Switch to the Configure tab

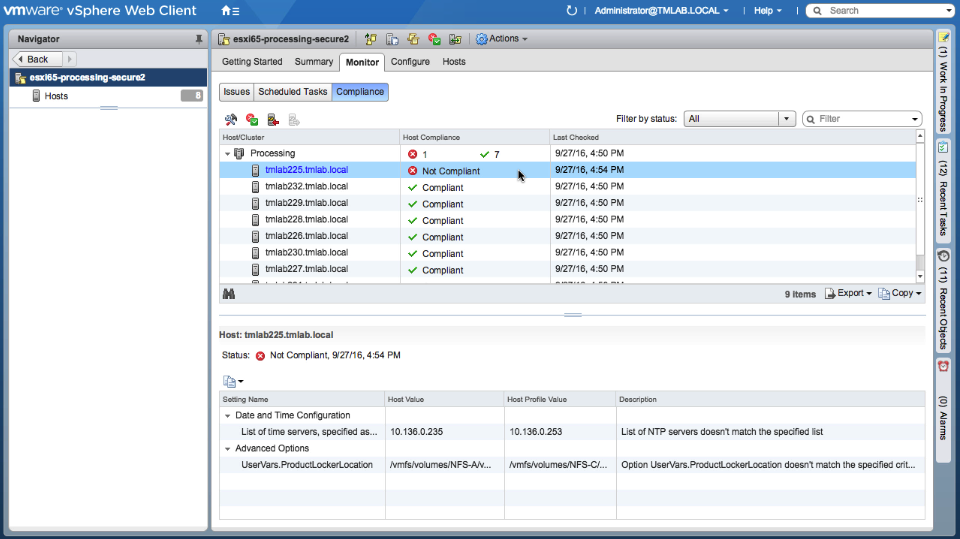point(410,62)
